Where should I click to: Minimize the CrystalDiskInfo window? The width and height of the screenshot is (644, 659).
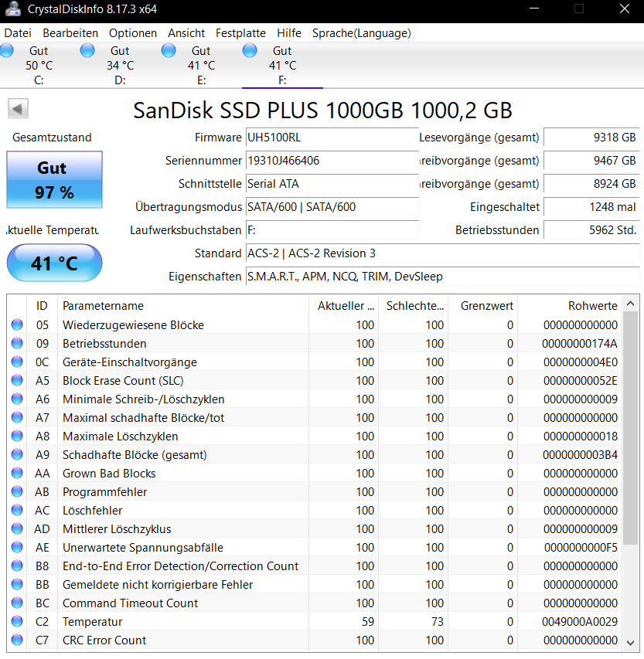coord(534,8)
